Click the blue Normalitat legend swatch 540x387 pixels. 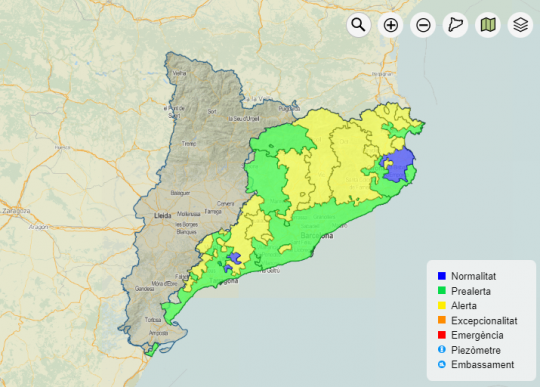tap(442, 276)
